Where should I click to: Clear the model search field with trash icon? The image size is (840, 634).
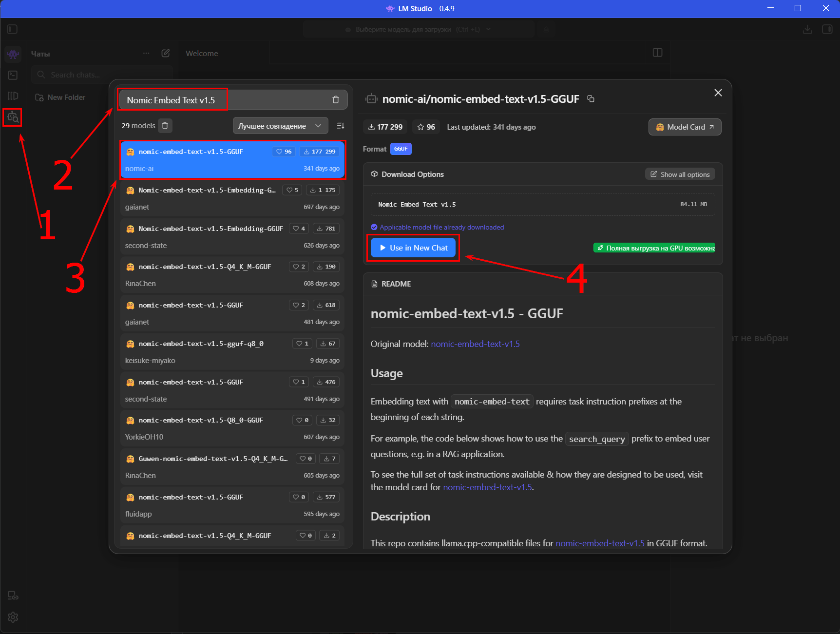pyautogui.click(x=336, y=100)
